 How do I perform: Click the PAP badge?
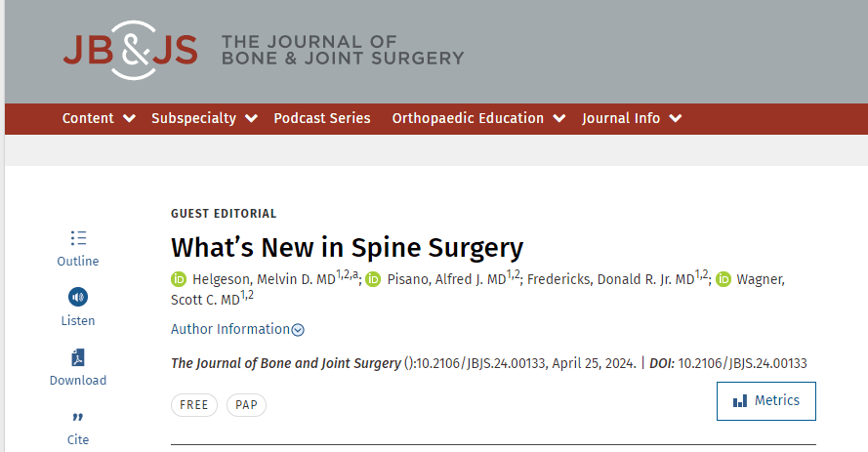246,405
